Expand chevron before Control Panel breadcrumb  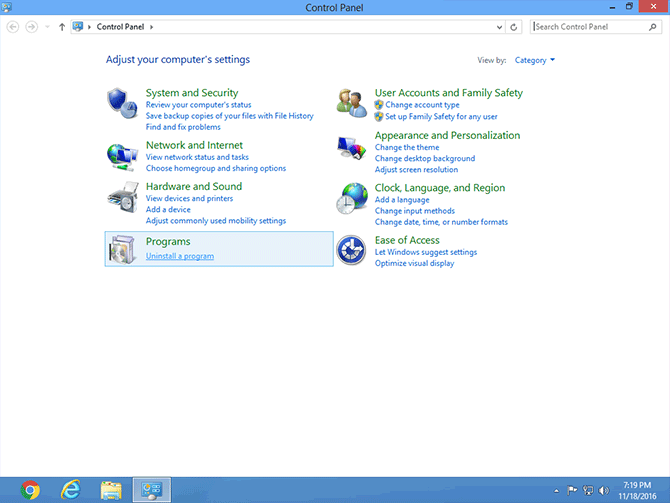[x=89, y=27]
